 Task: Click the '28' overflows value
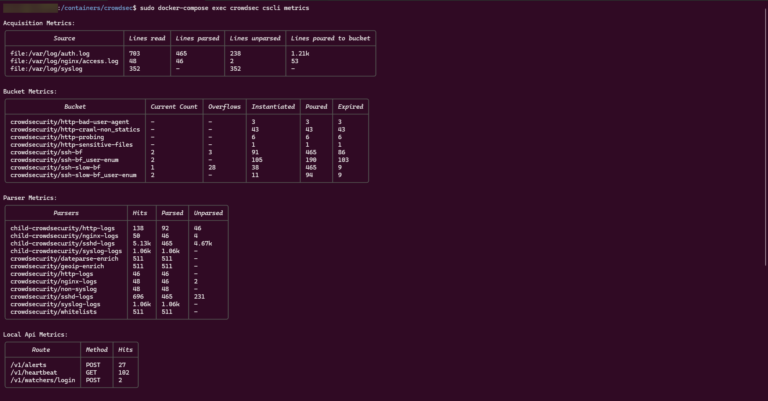[x=212, y=167]
